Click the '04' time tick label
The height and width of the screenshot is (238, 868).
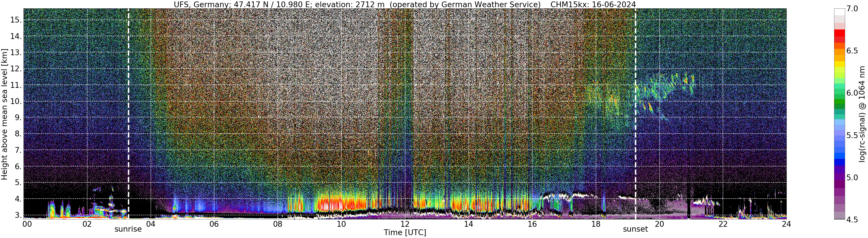click(x=151, y=224)
